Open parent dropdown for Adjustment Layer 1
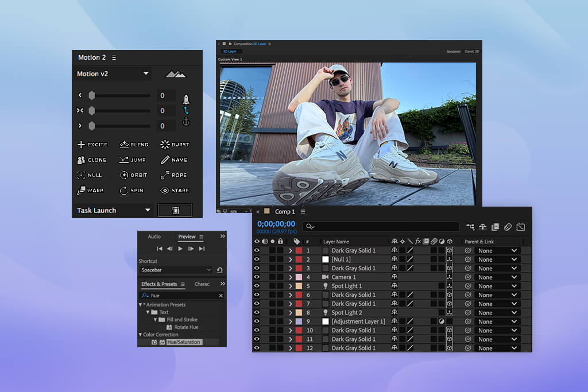 coord(498,321)
